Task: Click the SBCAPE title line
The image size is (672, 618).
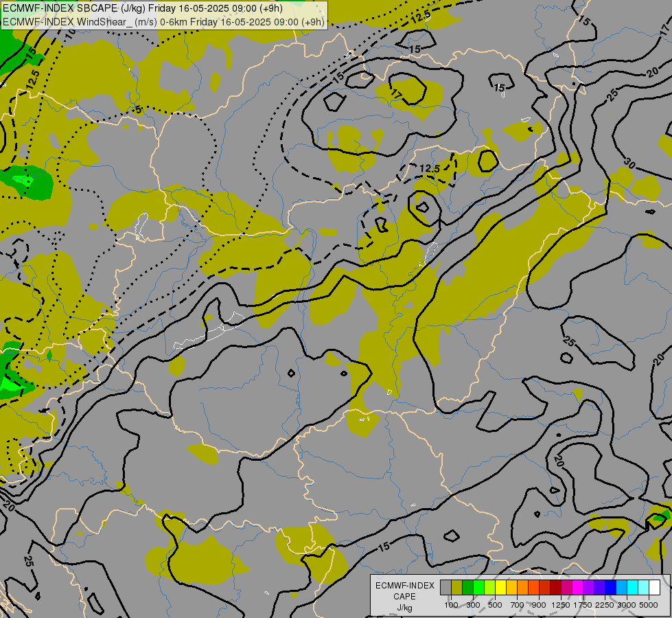Action: click(x=142, y=8)
